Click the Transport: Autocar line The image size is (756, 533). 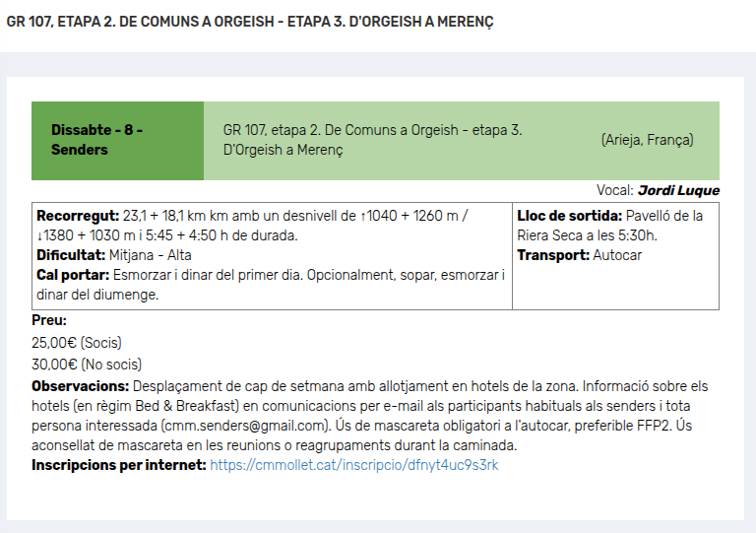(579, 255)
